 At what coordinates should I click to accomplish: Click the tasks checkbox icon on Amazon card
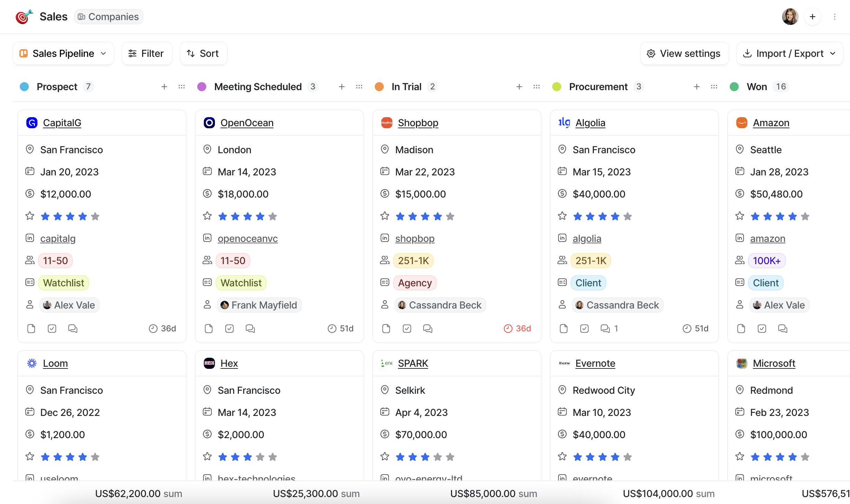pos(762,329)
